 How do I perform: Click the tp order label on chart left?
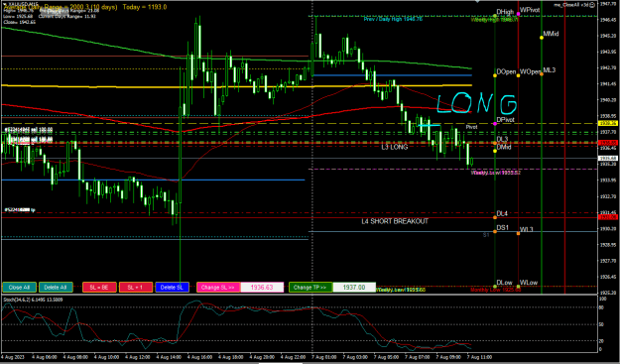click(20, 210)
